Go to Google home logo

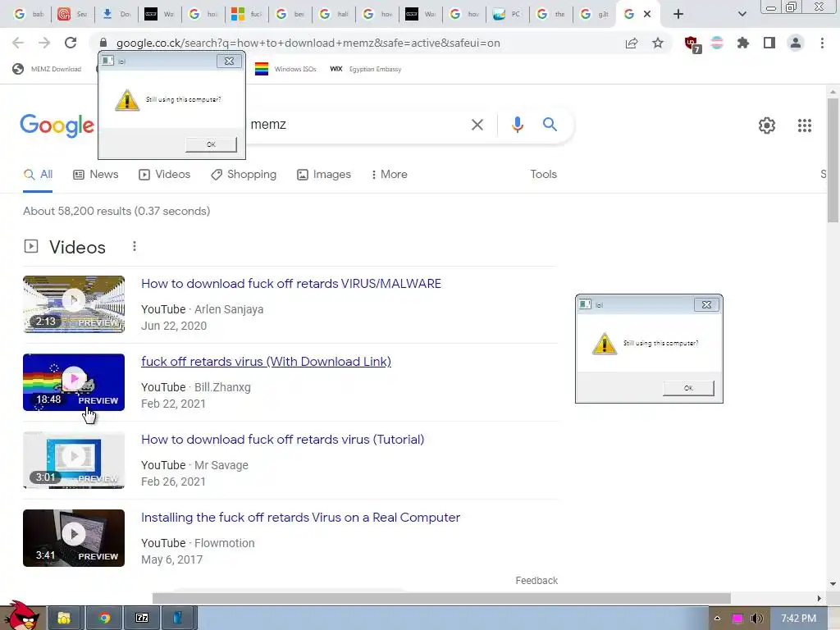57,126
